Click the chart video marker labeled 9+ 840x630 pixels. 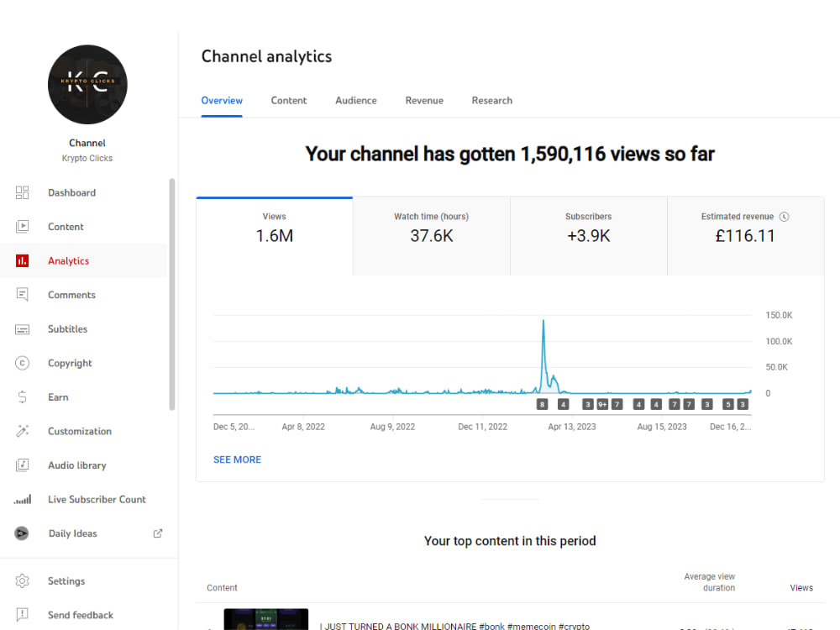pos(602,405)
